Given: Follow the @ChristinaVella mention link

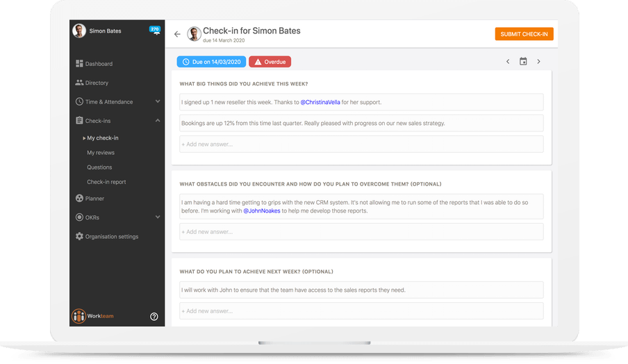Looking at the screenshot, I should [320, 102].
